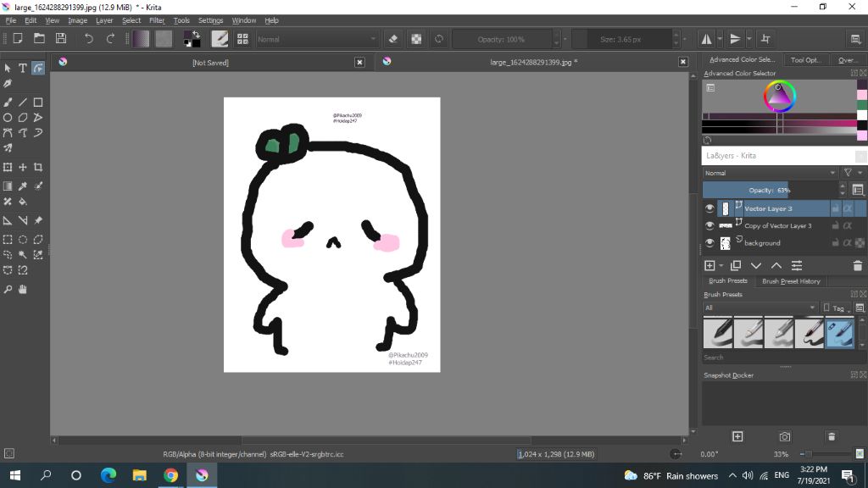Open layer filter funnel dropdown
Image resolution: width=868 pixels, height=488 pixels.
coord(851,173)
